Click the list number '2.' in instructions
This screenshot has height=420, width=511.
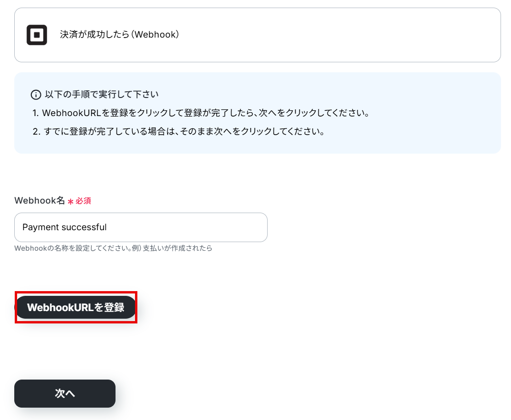pyautogui.click(x=36, y=132)
